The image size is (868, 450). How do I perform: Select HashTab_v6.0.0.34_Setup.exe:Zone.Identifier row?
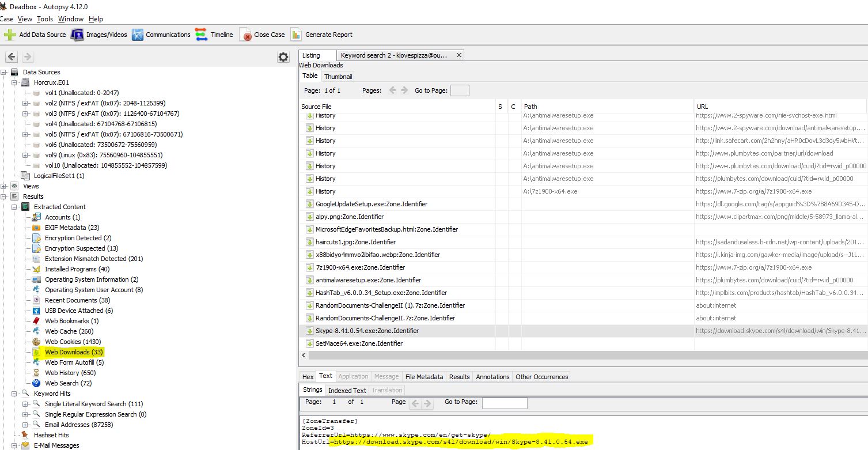(583, 293)
